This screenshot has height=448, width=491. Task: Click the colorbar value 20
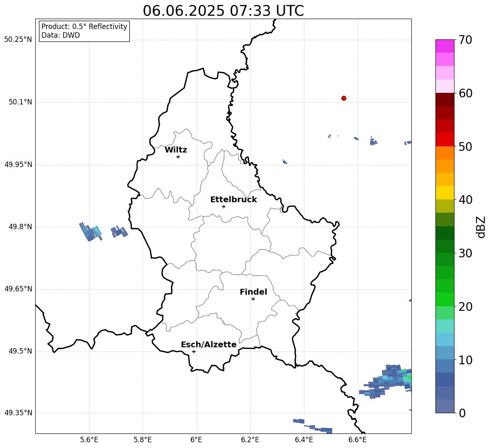tap(465, 307)
